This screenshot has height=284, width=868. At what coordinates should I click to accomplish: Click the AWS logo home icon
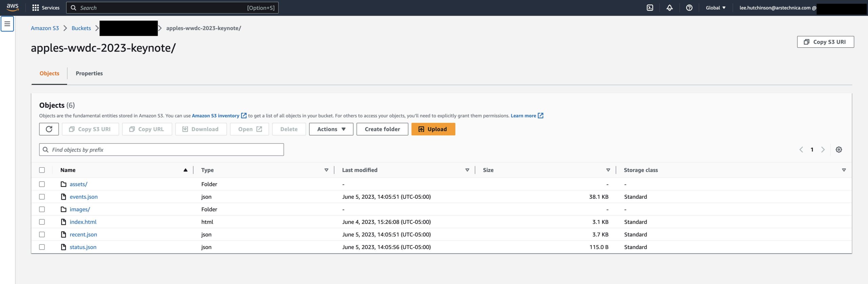[13, 7]
